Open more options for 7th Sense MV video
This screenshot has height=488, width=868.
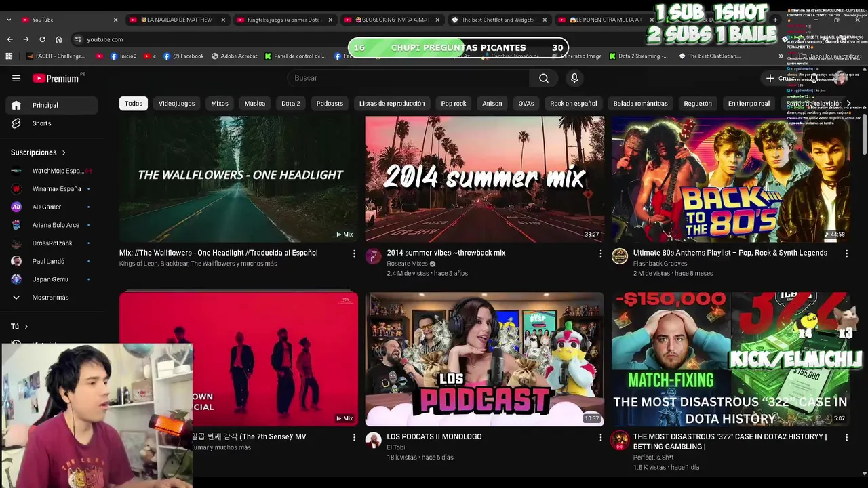pyautogui.click(x=354, y=437)
